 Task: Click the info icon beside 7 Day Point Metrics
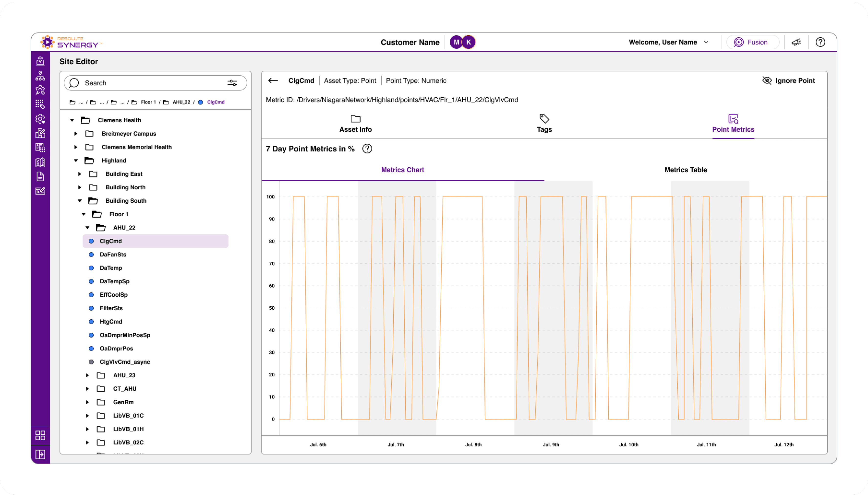367,149
